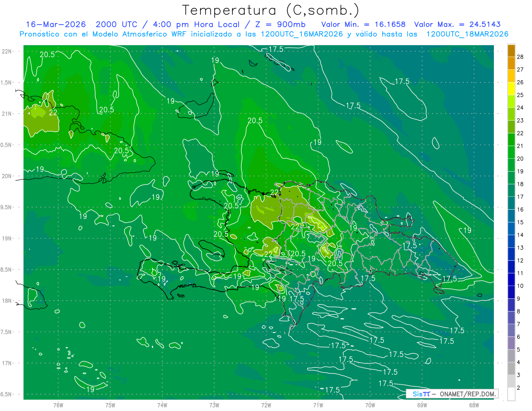Click the teal legend swatch between 16 and 17
532x411 pixels.
(511, 203)
